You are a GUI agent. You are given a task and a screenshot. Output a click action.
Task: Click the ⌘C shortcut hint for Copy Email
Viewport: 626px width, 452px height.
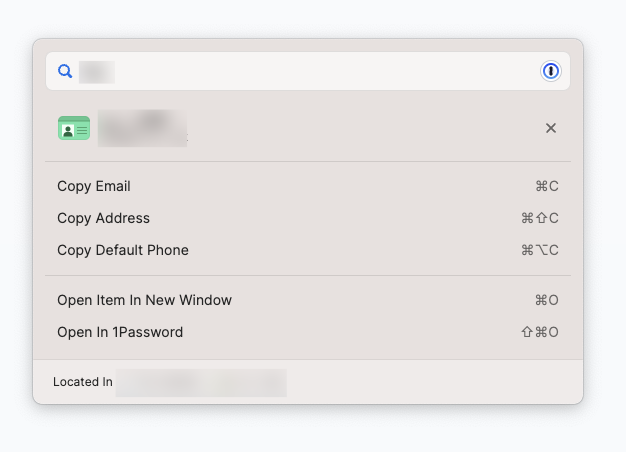coord(547,186)
